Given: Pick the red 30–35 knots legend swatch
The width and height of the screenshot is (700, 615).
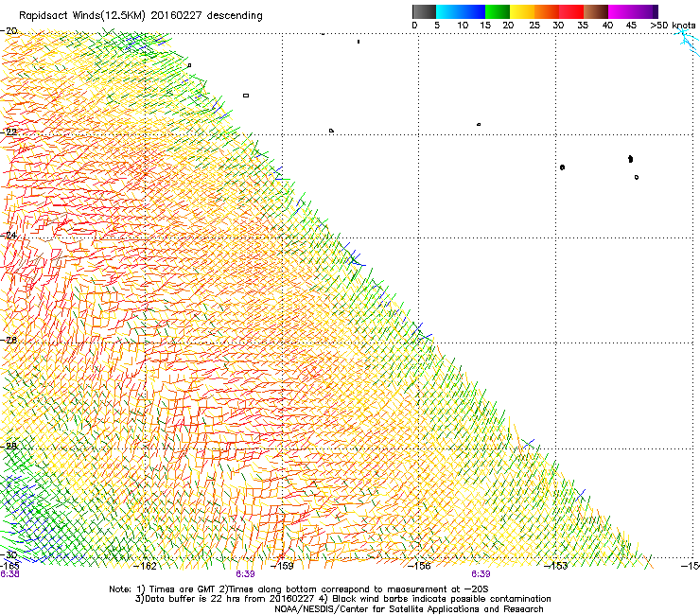Looking at the screenshot, I should [571, 11].
